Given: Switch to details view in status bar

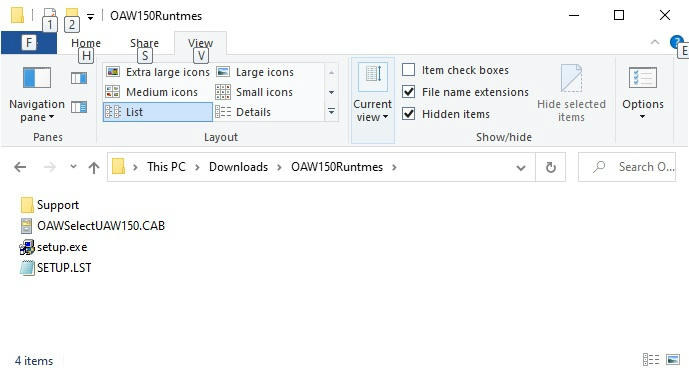Looking at the screenshot, I should click(651, 360).
